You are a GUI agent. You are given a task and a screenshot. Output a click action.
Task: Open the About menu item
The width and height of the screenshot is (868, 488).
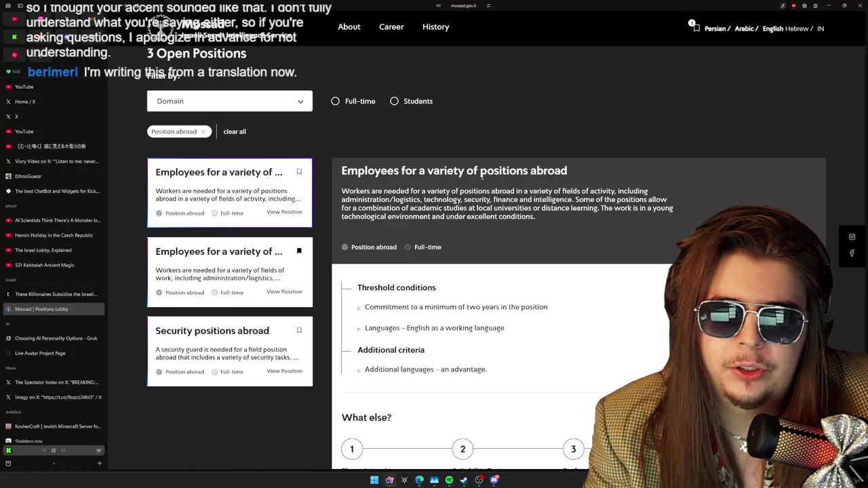[x=349, y=27]
